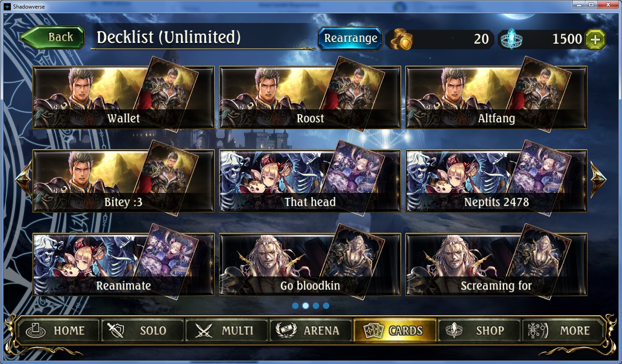Screen dimensions: 622x364
Task: Open HOME from the bottom navigation bar
Action: click(57, 331)
